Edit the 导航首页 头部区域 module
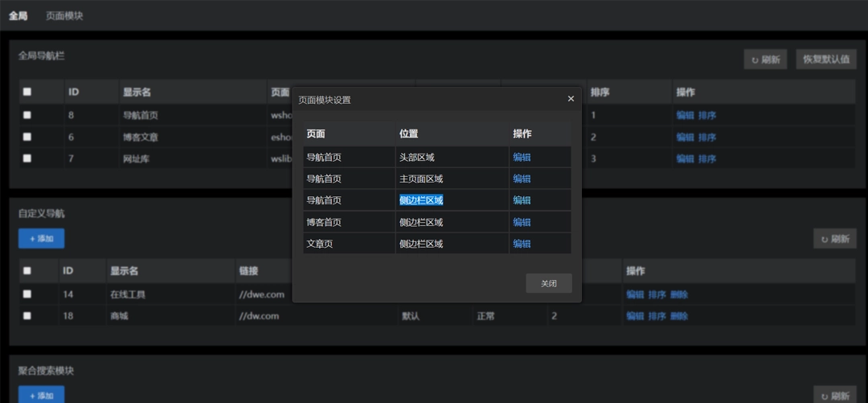This screenshot has width=868, height=403. tap(522, 158)
